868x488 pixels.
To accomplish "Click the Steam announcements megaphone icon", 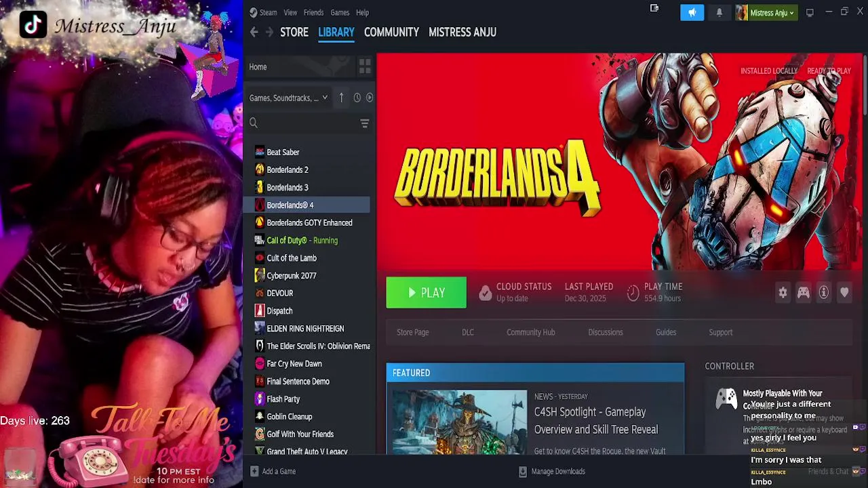I will [692, 12].
